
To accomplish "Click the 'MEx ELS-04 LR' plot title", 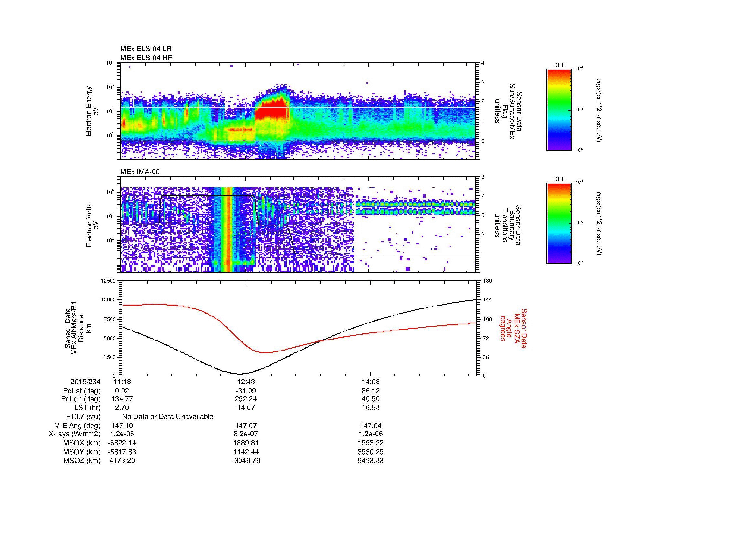I will click(x=146, y=49).
